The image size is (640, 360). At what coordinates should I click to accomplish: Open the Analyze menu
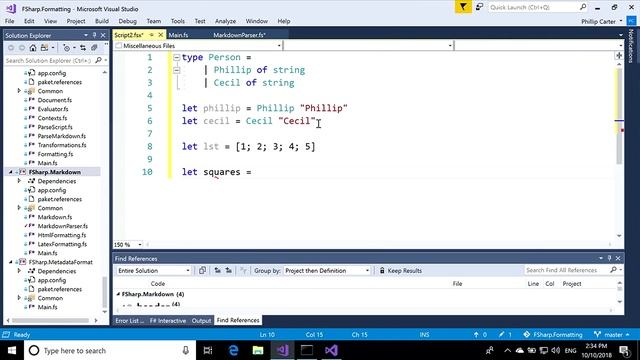225,21
